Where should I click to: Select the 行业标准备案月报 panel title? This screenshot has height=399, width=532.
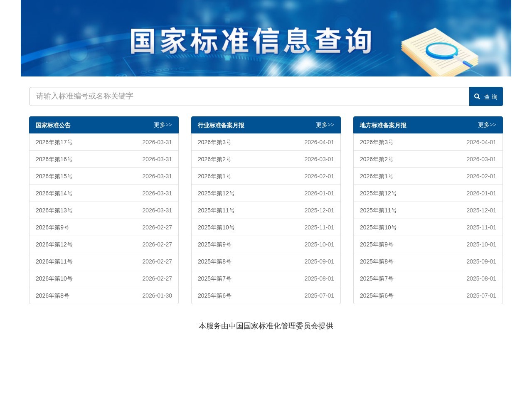click(x=221, y=125)
